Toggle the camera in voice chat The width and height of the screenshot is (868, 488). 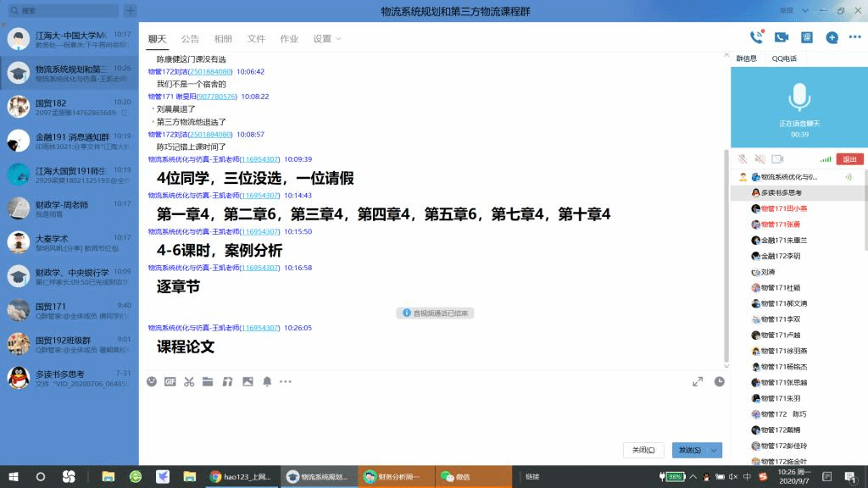point(777,159)
